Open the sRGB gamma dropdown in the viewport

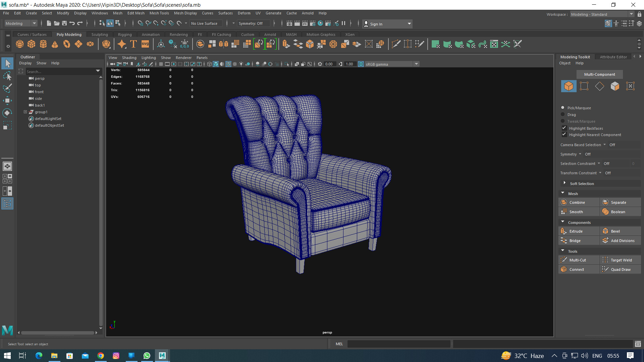tap(416, 64)
